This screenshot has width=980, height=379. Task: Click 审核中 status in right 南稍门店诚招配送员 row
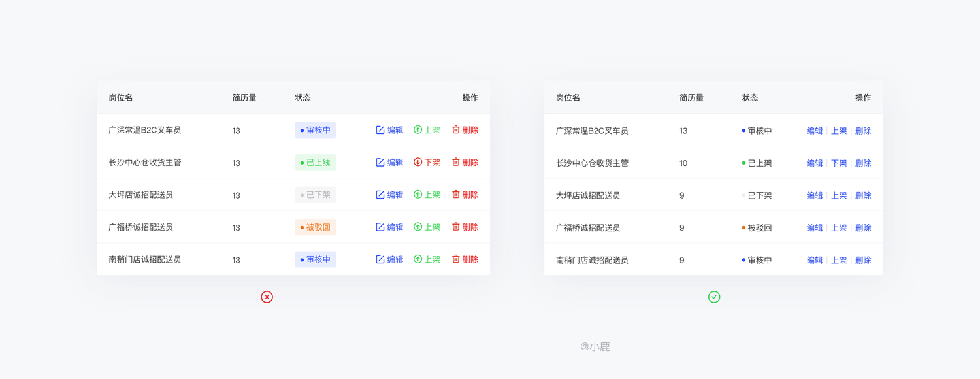pyautogui.click(x=757, y=260)
